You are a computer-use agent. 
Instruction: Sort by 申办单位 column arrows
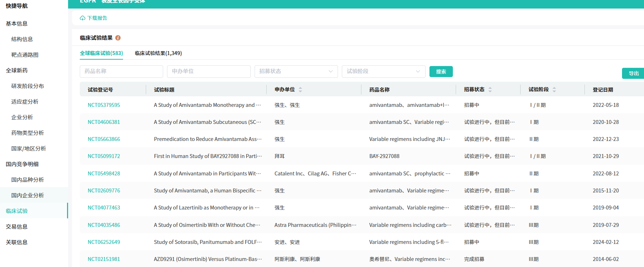[x=300, y=90]
